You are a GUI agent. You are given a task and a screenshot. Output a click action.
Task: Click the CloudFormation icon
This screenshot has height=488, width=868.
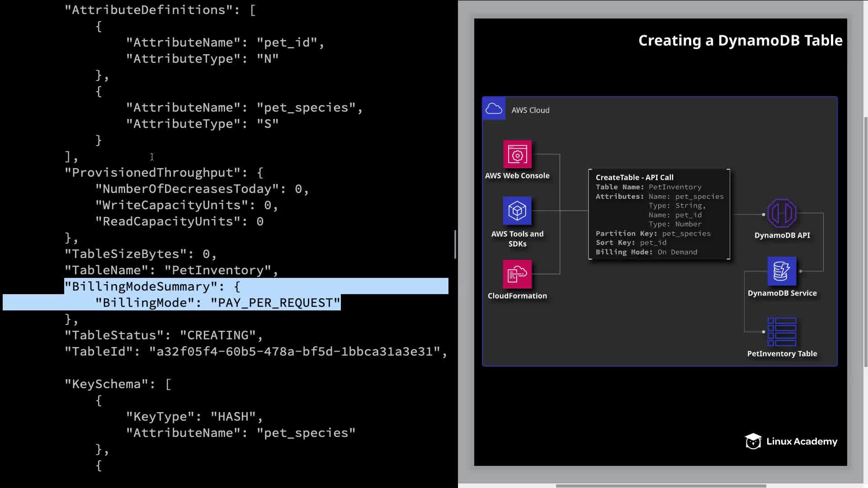coord(517,274)
